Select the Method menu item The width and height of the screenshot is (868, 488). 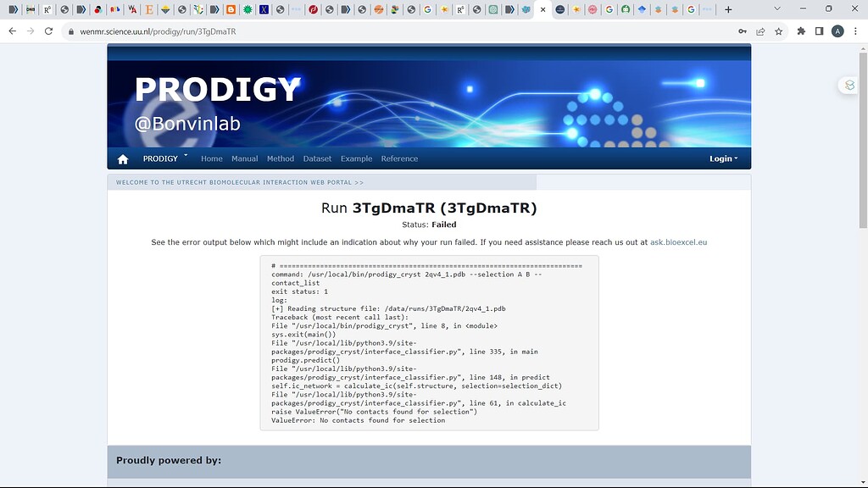click(281, 158)
